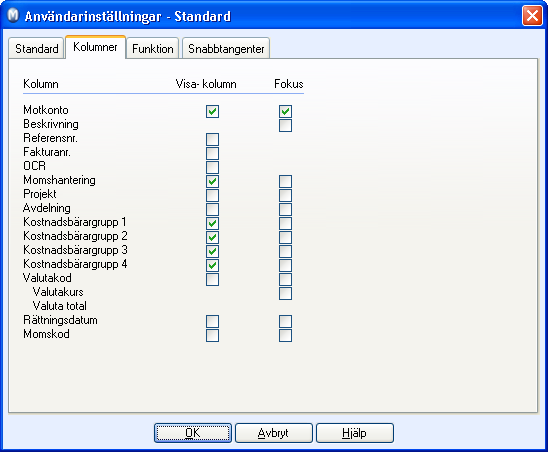Viewport: 548px width, 452px height.
Task: Enable Visa-kolumn for Momskod
Action: (212, 335)
